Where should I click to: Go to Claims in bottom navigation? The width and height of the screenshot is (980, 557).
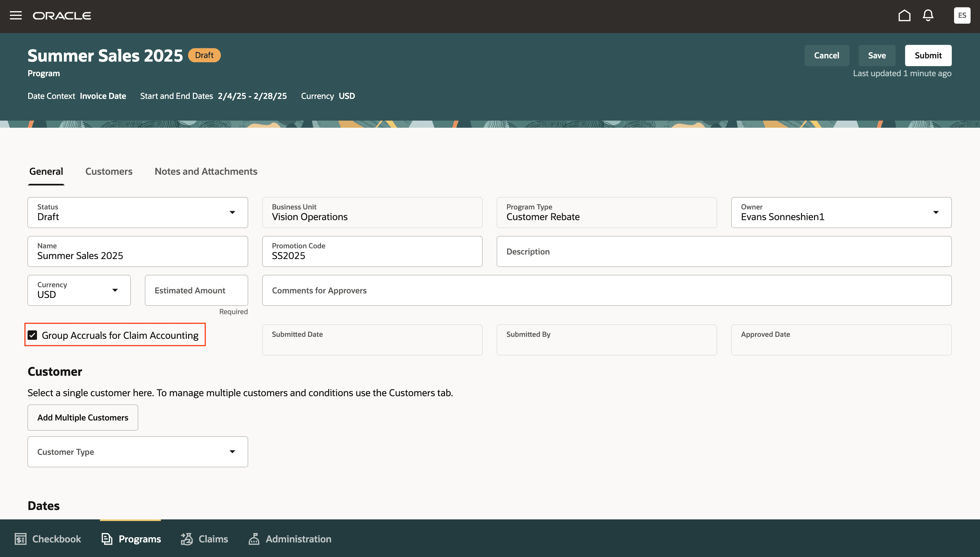204,539
